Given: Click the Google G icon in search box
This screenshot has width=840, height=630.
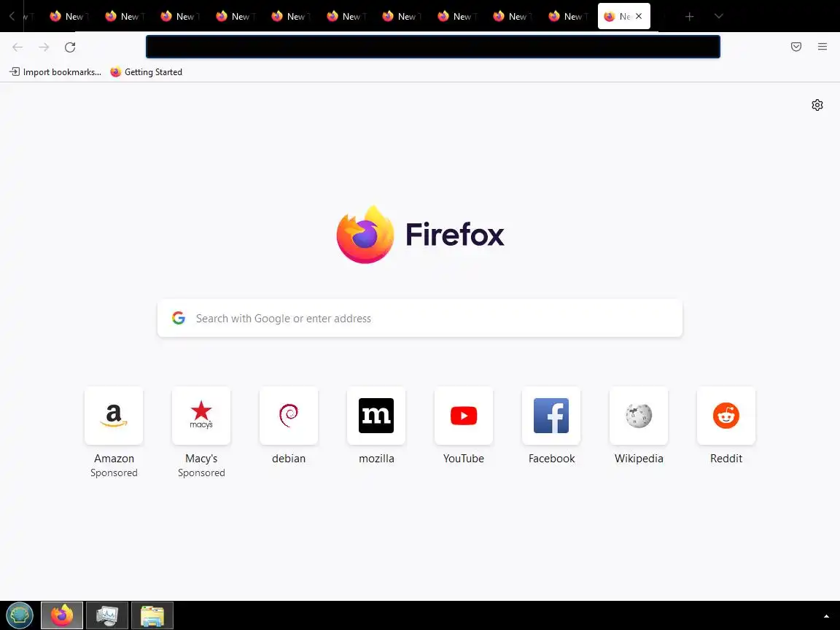Looking at the screenshot, I should point(179,318).
